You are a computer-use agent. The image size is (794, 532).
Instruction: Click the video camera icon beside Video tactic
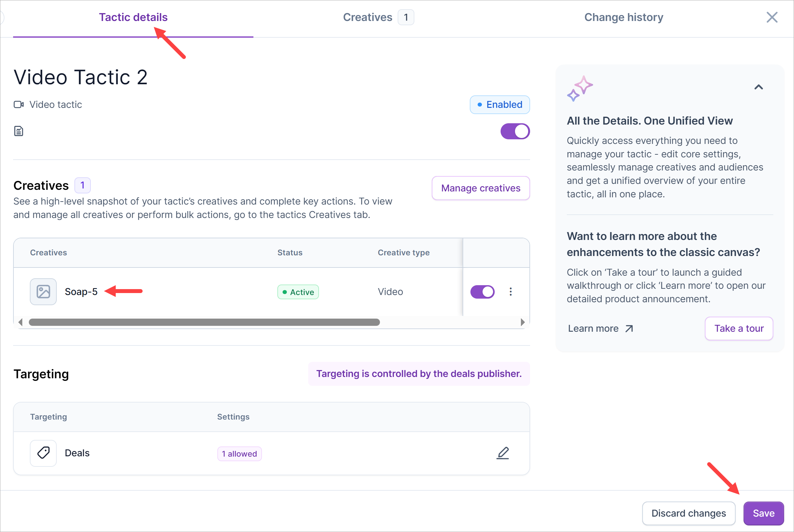pyautogui.click(x=19, y=105)
